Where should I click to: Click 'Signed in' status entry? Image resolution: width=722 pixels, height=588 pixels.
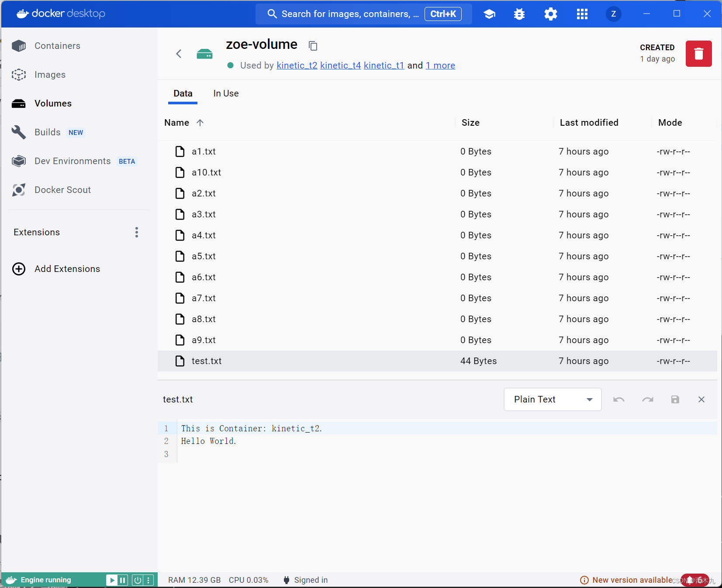(305, 580)
